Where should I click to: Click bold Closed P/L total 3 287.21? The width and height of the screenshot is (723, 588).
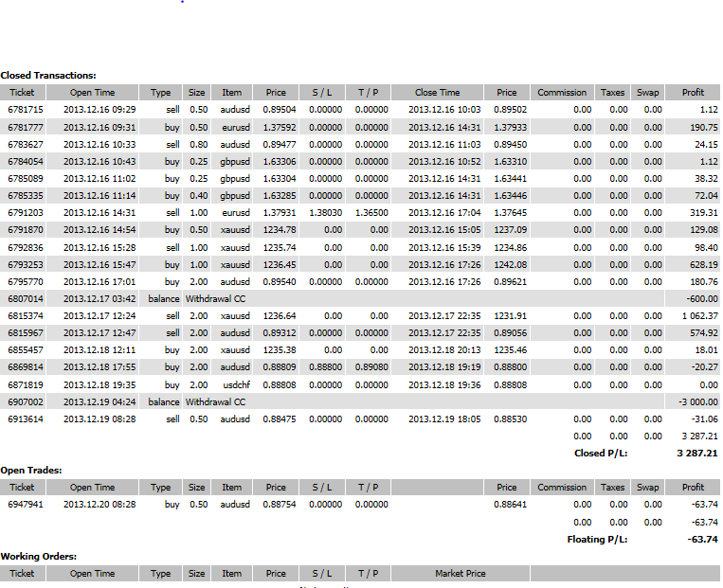(697, 453)
